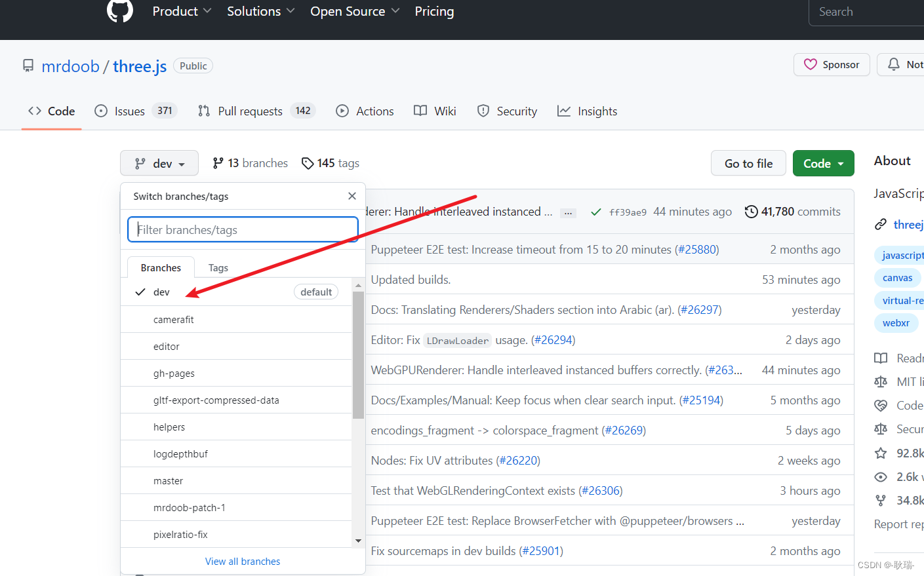Select the dev default branch
924x576 pixels.
click(236, 292)
